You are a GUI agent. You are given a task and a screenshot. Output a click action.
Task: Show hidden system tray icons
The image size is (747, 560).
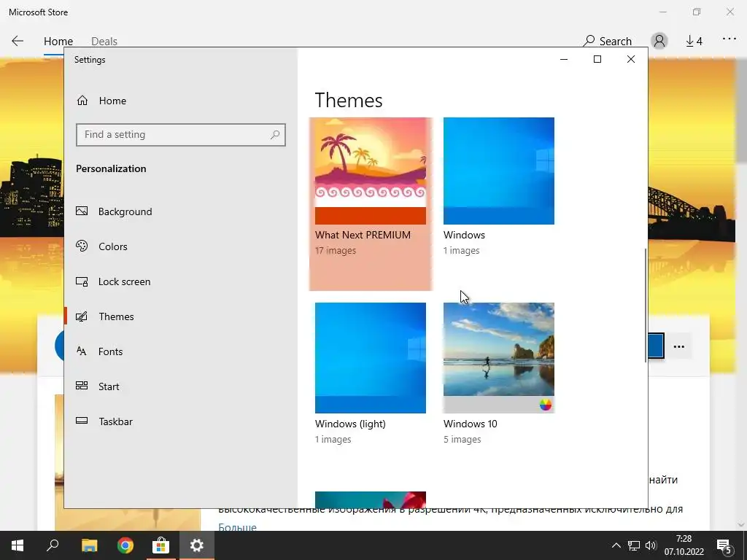pyautogui.click(x=616, y=545)
